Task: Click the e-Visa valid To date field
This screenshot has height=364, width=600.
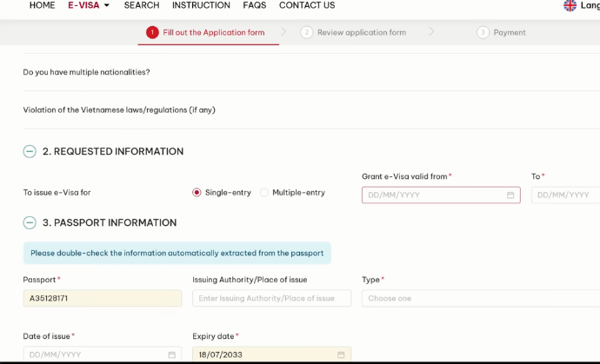Action: pyautogui.click(x=565, y=195)
